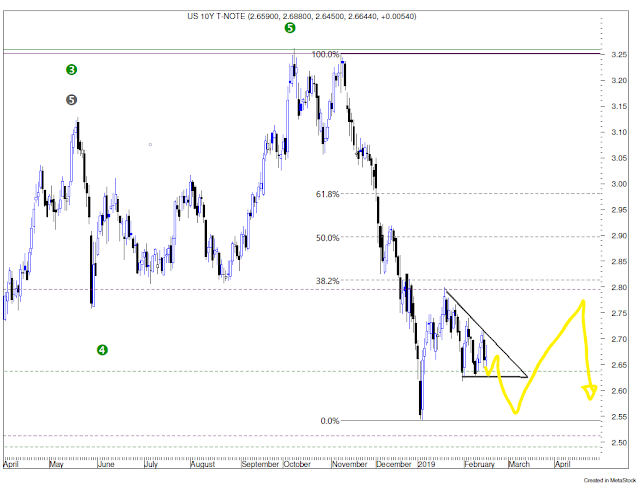Click the December label on time axis

pyautogui.click(x=394, y=464)
